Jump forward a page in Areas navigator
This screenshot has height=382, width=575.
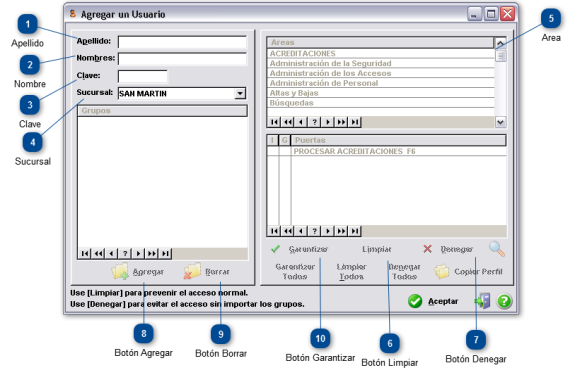point(341,122)
